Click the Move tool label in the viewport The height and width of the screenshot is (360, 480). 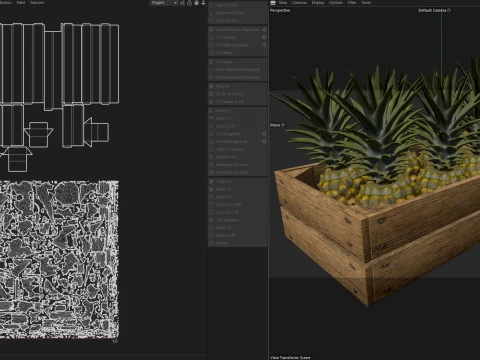coord(277,125)
